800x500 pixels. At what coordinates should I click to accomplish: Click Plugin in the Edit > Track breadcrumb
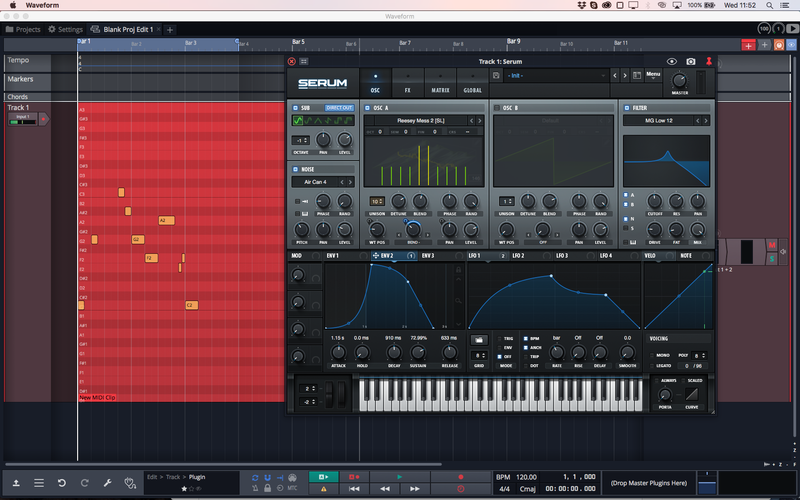(197, 478)
